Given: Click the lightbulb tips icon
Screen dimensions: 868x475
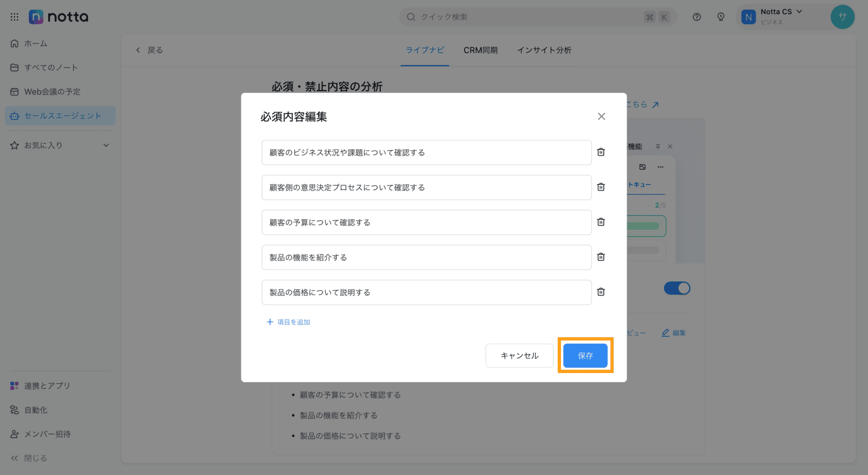Looking at the screenshot, I should click(721, 17).
